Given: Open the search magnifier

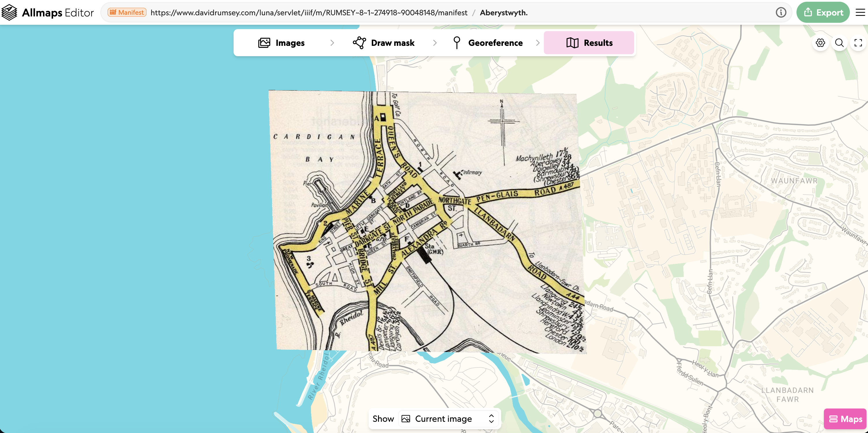Looking at the screenshot, I should tap(839, 43).
